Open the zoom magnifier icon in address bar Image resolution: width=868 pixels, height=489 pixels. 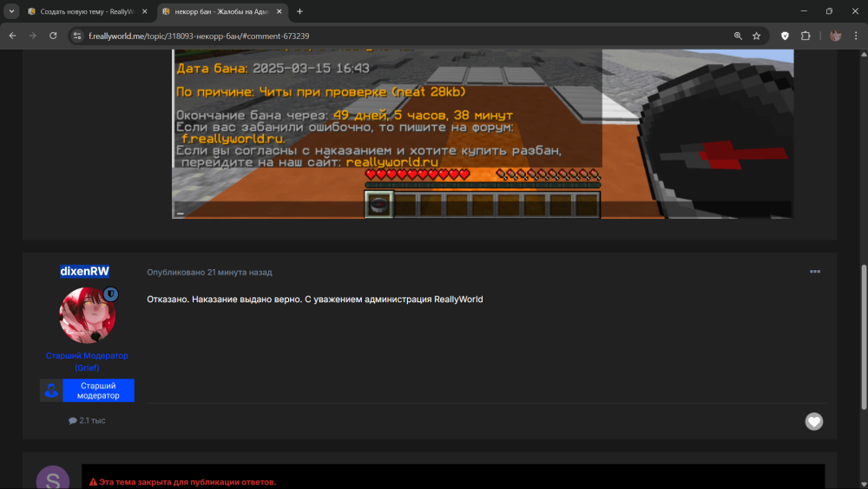(738, 36)
